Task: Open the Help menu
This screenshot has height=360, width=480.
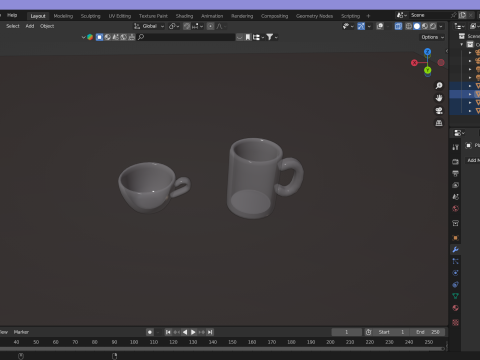Action: point(12,15)
